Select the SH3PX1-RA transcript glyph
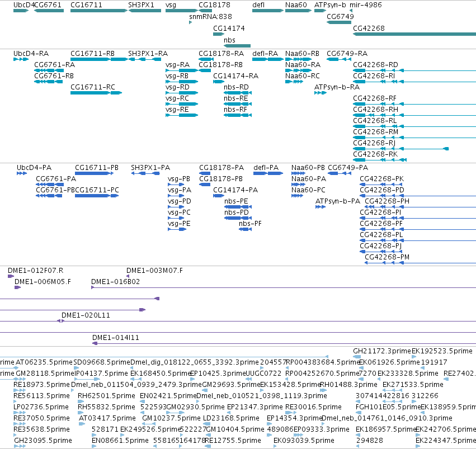Image resolution: width=476 pixels, height=449 pixels. pyautogui.click(x=145, y=59)
